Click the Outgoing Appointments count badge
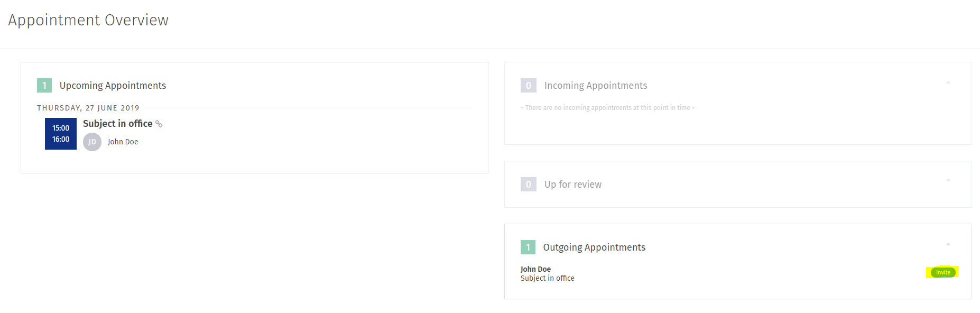The image size is (980, 313). [528, 247]
